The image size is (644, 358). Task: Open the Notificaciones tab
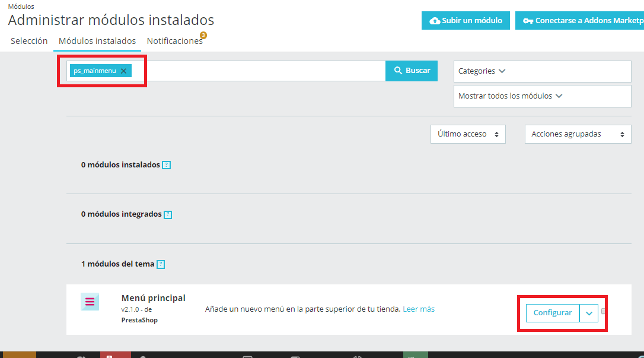click(x=174, y=41)
